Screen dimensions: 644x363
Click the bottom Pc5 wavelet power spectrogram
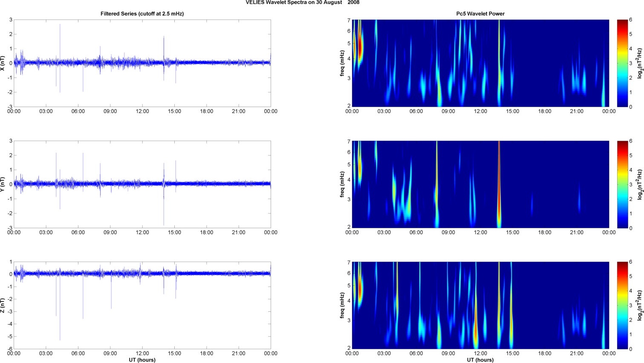click(480, 305)
